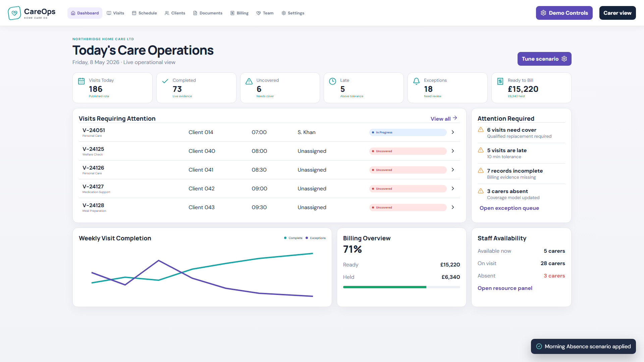The width and height of the screenshot is (644, 362).
Task: Click warning icon beside 5 visits are late
Action: (x=481, y=150)
